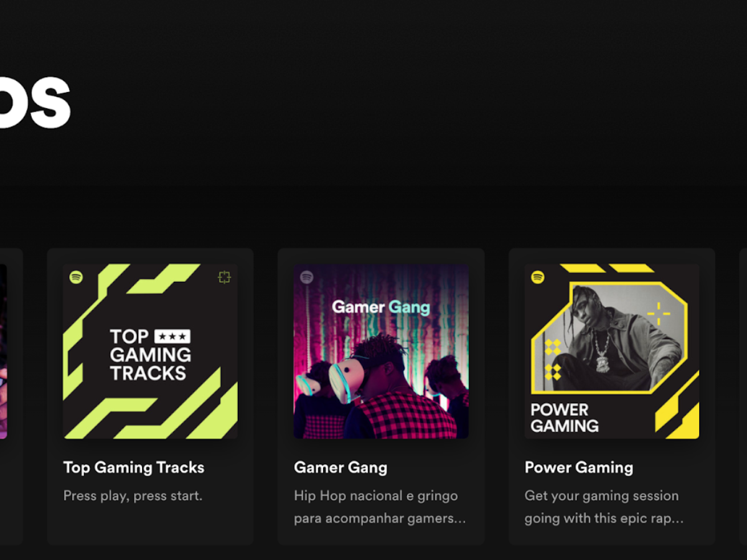Click the yellow diamond pattern icons on Power Gaming cover

(x=553, y=360)
